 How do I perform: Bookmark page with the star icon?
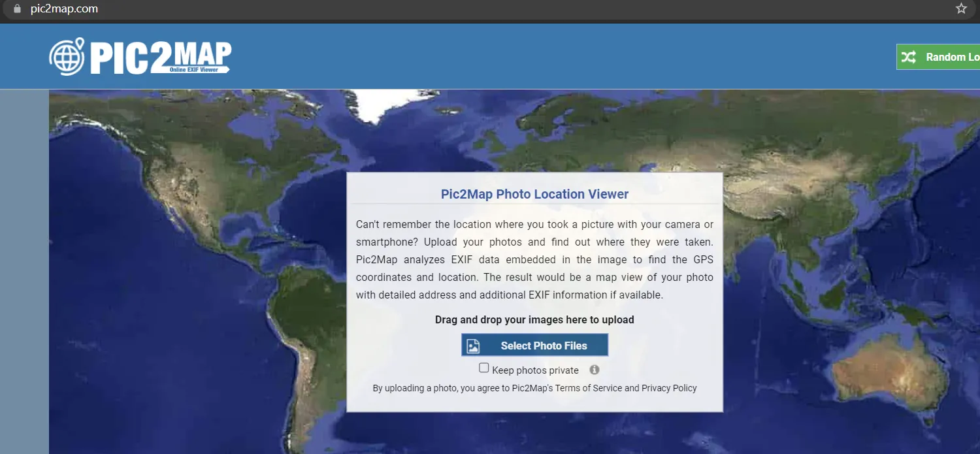[x=961, y=8]
